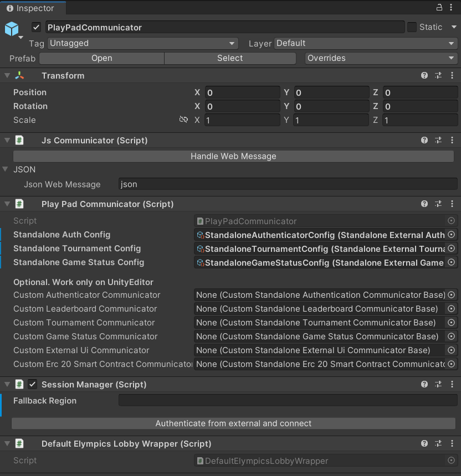This screenshot has height=476, width=461.
Task: Open Session Manager context menu
Action: (x=452, y=384)
